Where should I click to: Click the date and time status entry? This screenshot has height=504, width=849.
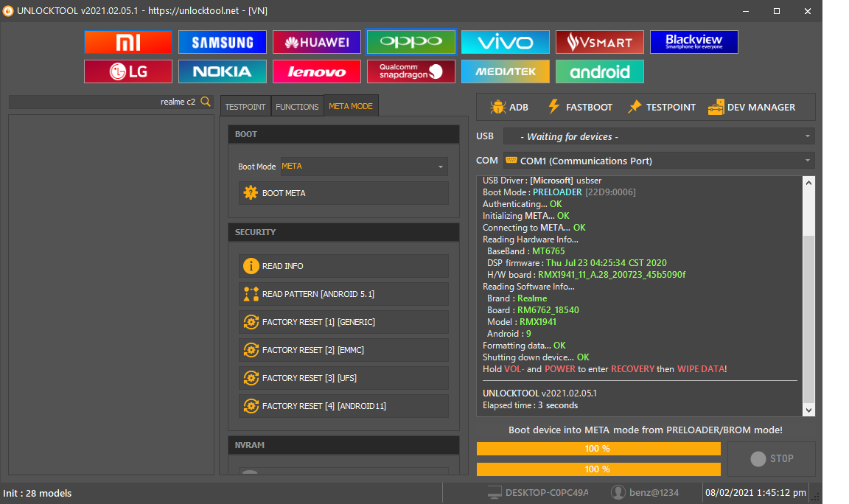(x=755, y=493)
